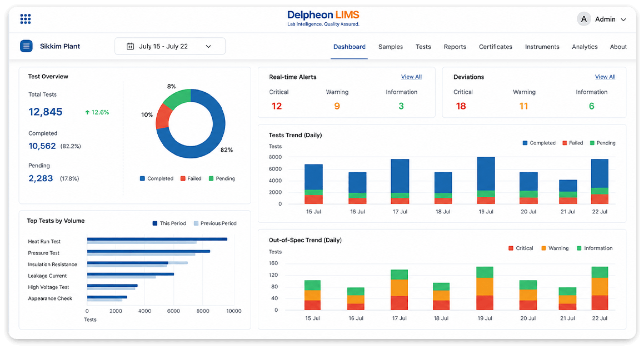Click the 22 Jul bar in Out-of-Spec Trend
Screen dimensions: 644x349
(600, 288)
